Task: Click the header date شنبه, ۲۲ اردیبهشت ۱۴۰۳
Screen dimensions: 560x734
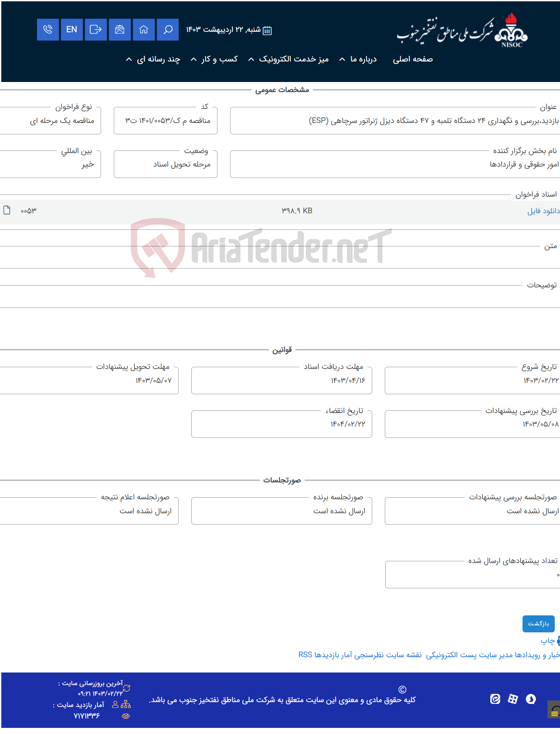Action: 223,30
